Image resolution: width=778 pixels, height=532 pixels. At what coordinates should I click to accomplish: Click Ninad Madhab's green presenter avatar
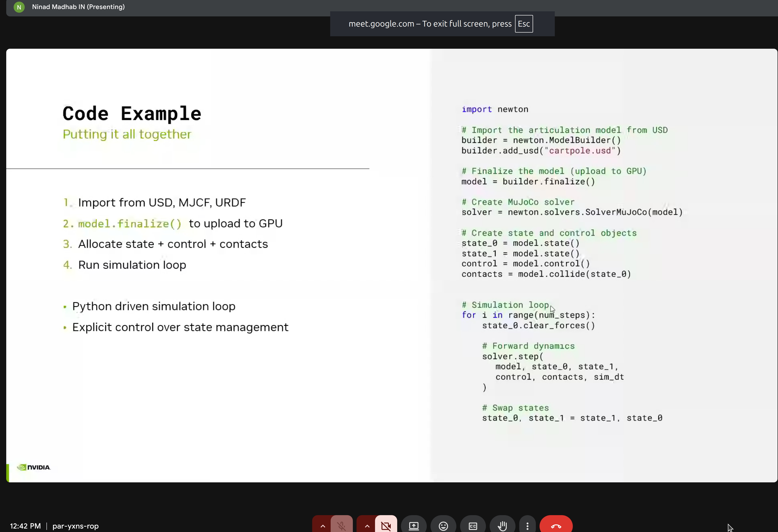click(x=19, y=7)
